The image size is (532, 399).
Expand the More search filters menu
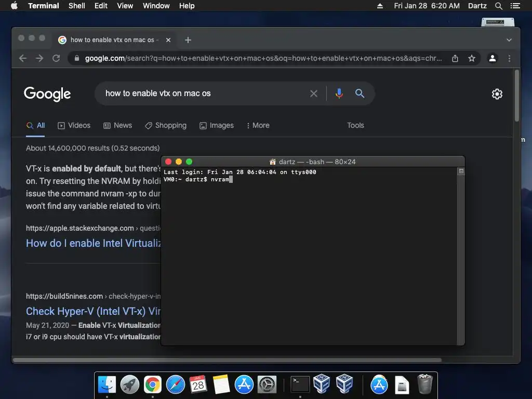pos(258,126)
